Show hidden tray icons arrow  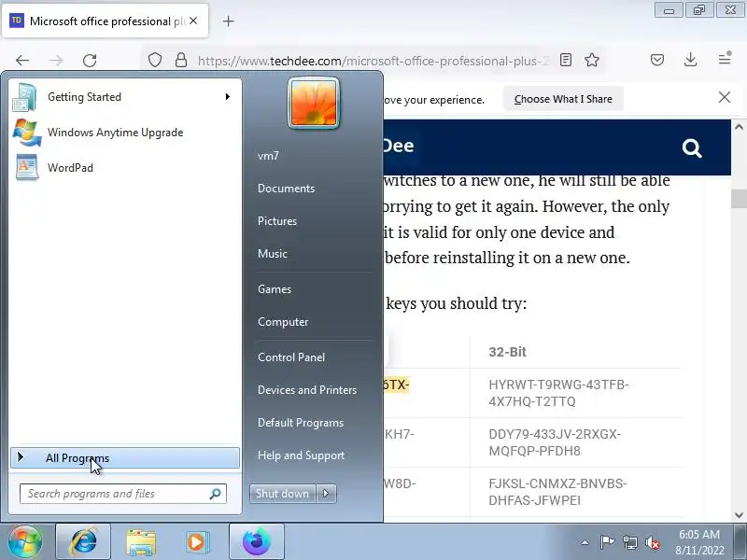click(x=585, y=542)
